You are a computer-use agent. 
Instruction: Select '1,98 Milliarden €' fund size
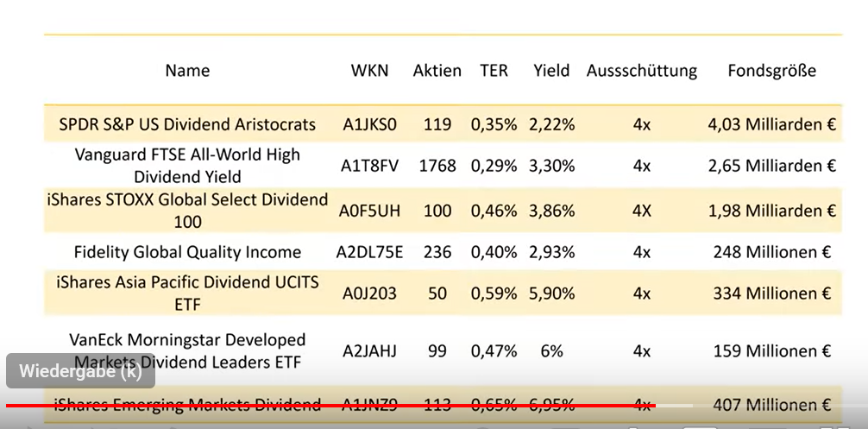pyautogui.click(x=771, y=211)
